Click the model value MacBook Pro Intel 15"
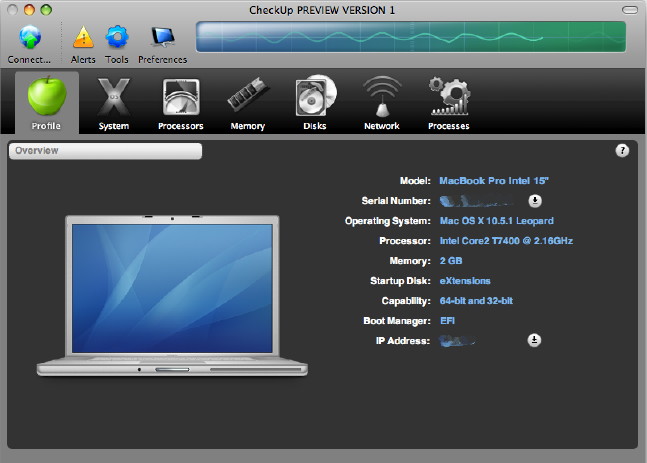Viewport: 647px width, 463px height. [494, 181]
